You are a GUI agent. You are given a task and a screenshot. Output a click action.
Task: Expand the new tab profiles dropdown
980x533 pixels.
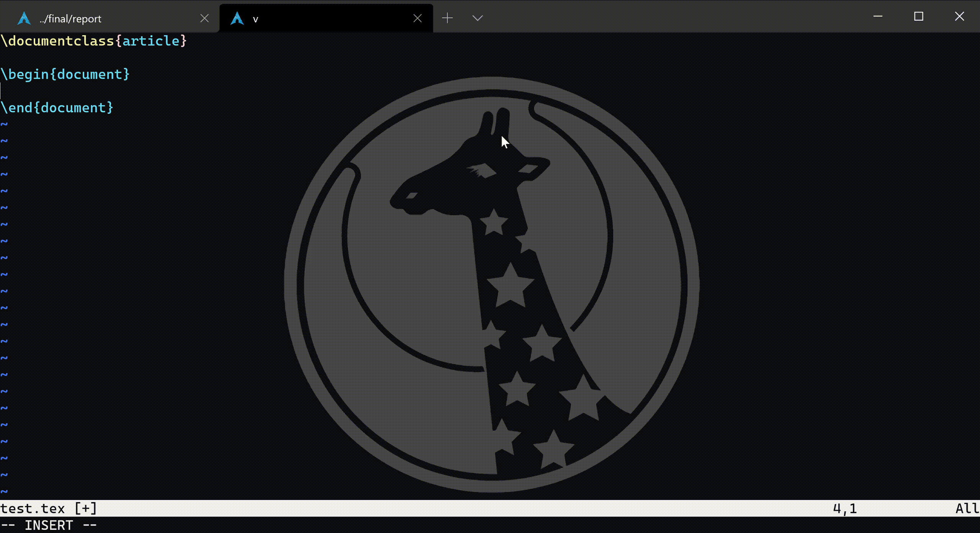pos(477,18)
